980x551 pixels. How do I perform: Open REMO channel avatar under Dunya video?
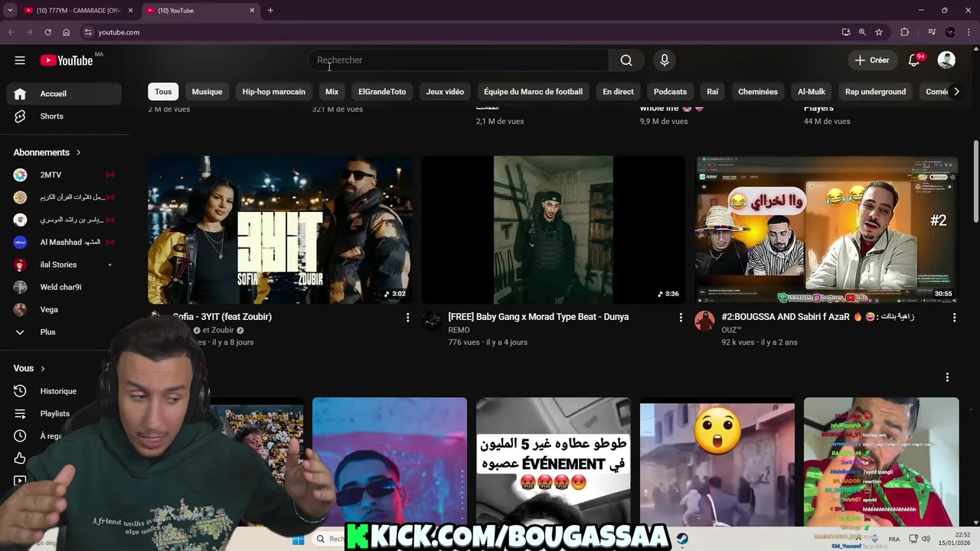432,321
